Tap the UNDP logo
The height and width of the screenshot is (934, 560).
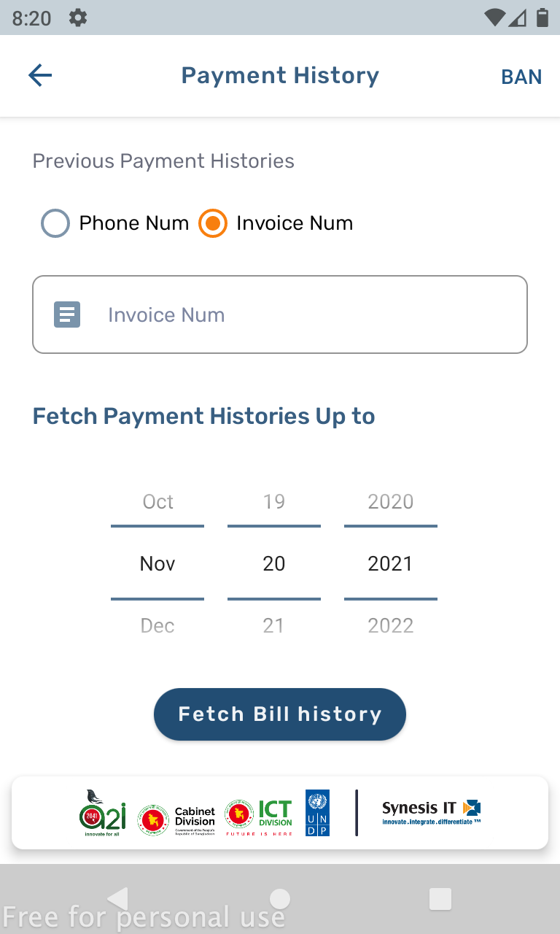[x=317, y=813]
